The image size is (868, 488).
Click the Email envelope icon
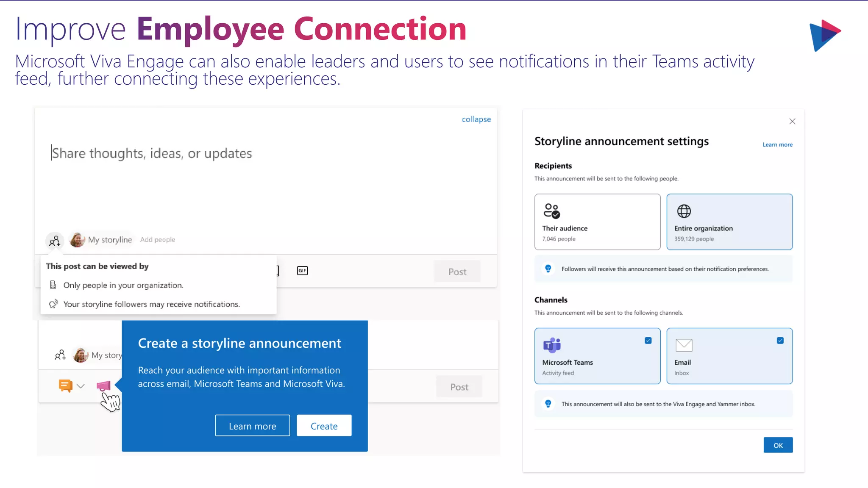(x=684, y=345)
